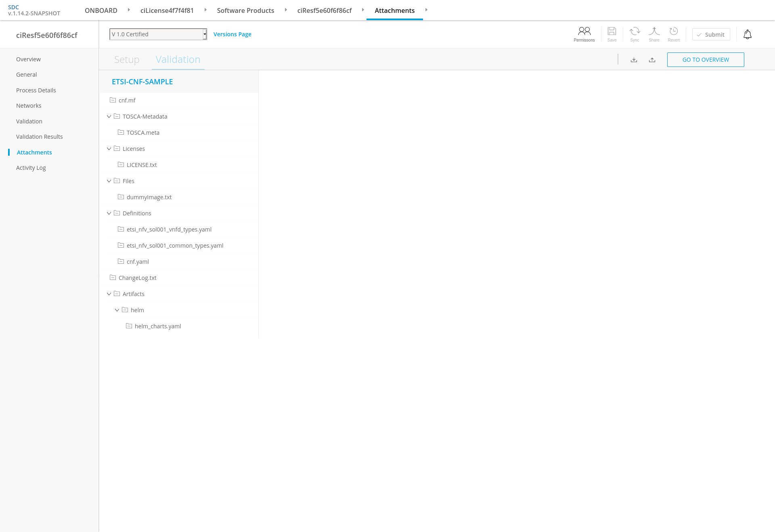Viewport: 775px width, 532px height.
Task: Click file icon beside helm_charts.yaml
Action: [x=129, y=326]
